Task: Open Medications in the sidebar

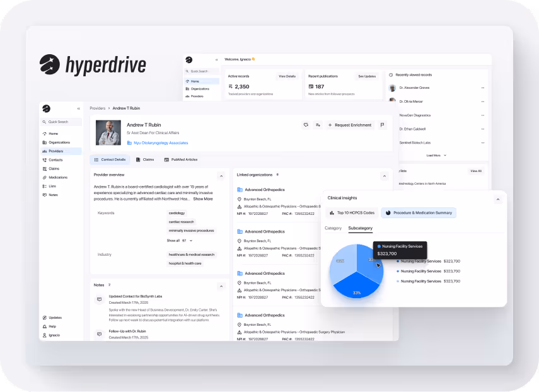Action: [x=61, y=177]
